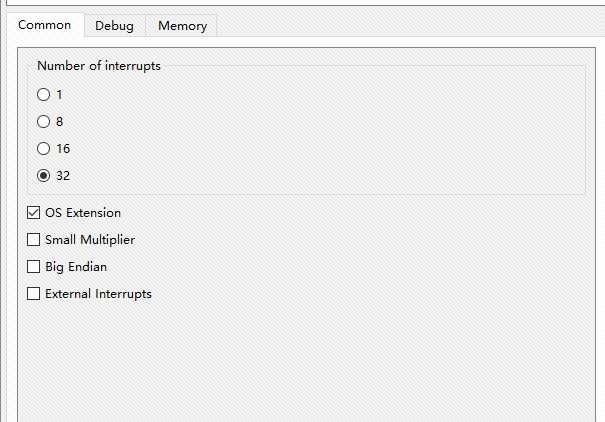Screen dimensions: 605x422
Task: Click the "OS Extension" label text
Action: [83, 213]
